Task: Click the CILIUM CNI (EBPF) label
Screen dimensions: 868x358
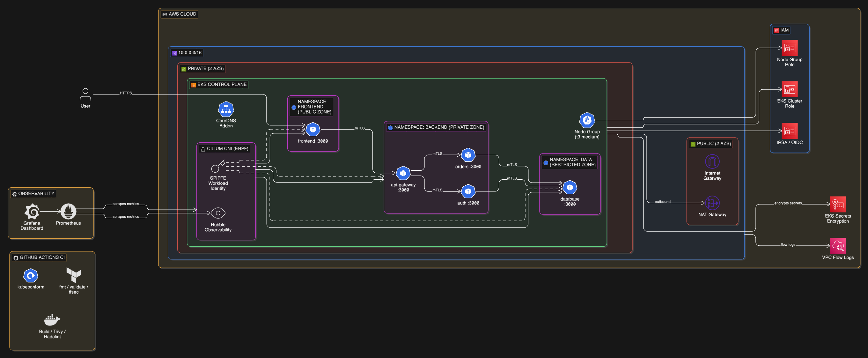Action: pos(224,149)
